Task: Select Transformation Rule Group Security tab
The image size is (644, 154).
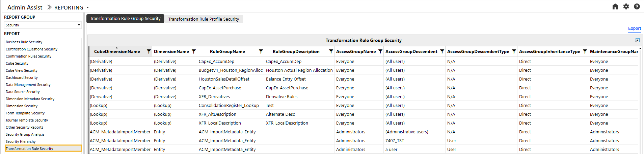Action: pos(125,19)
